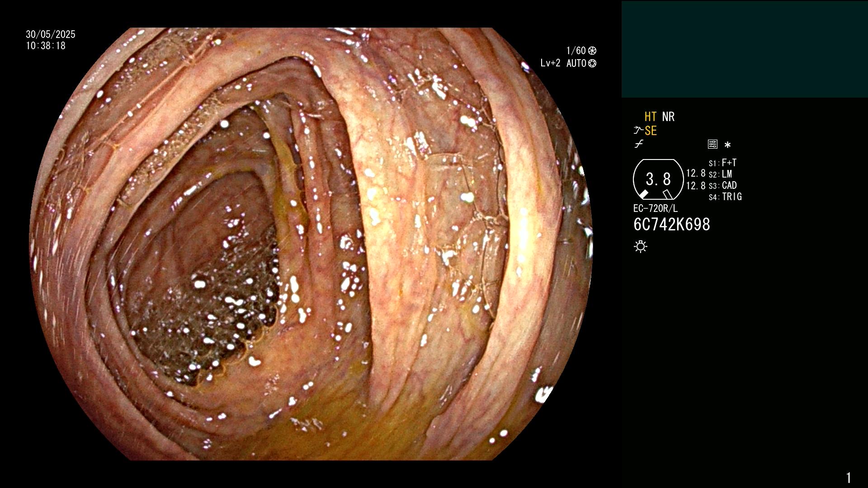Viewport: 868px width, 488px height.
Task: Click the S1: F+T switch assignment
Action: coord(722,163)
